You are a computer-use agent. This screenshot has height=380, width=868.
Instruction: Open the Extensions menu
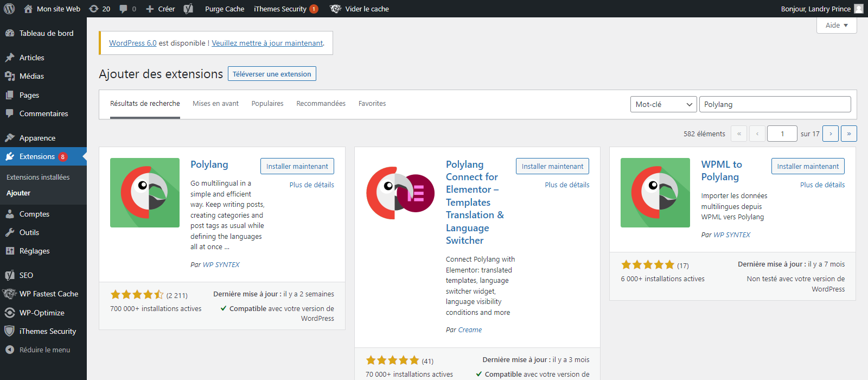coord(43,156)
